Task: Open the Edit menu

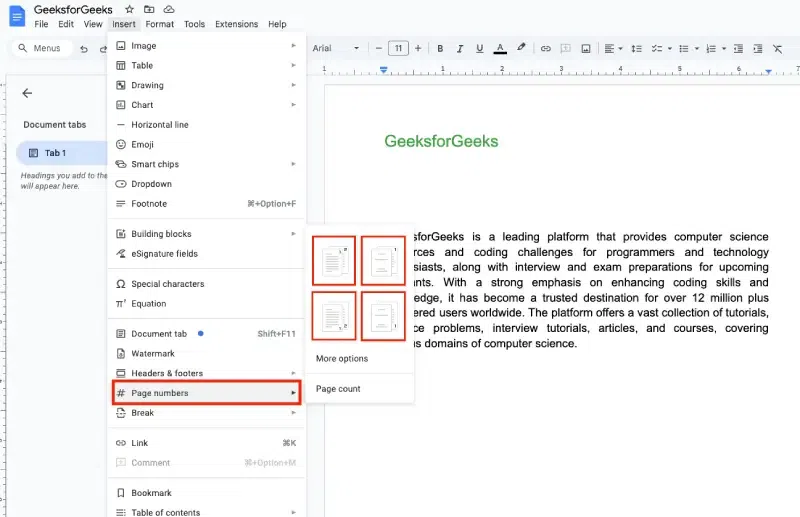Action: pos(66,24)
